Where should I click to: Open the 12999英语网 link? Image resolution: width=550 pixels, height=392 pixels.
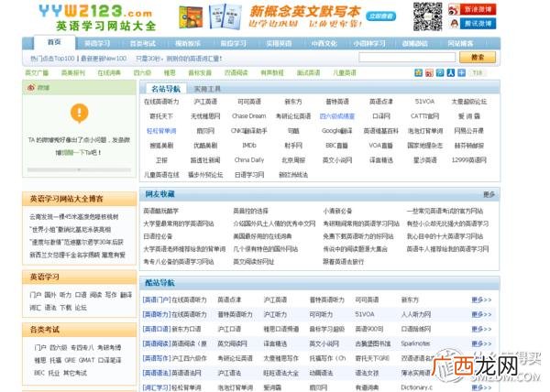coord(469,159)
